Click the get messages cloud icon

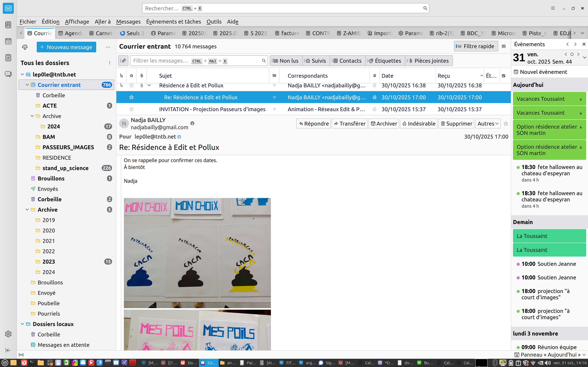point(25,47)
